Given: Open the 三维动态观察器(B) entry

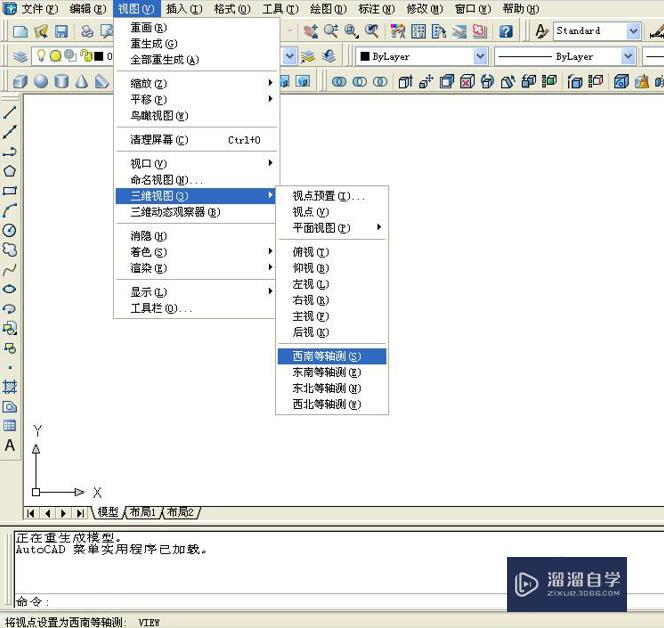Looking at the screenshot, I should point(196,212).
